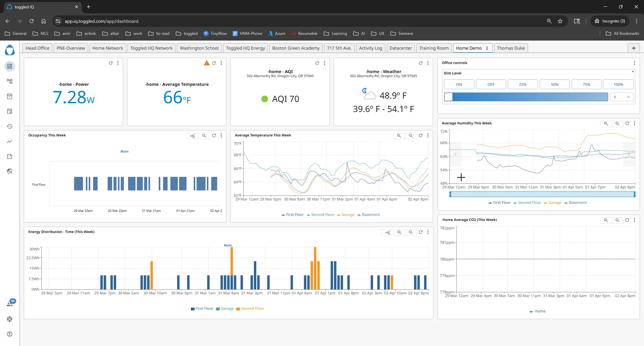The width and height of the screenshot is (644, 346).
Task: Switch to the Washington School tab
Action: (x=199, y=48)
